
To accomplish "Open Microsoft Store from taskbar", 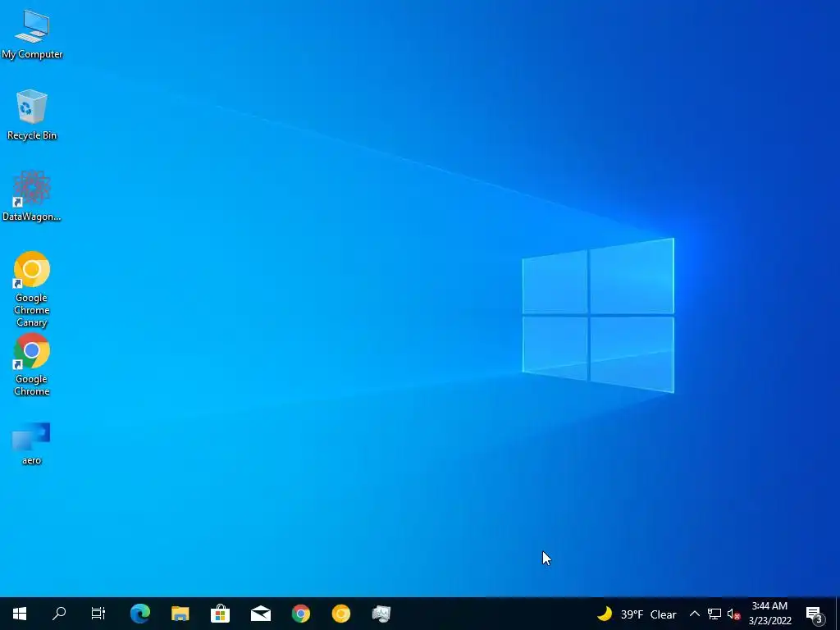I will (220, 614).
